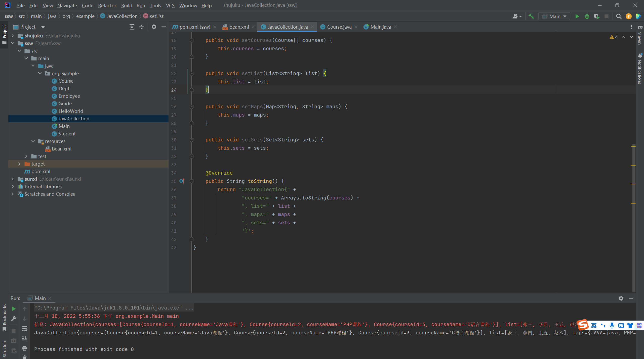644x359 pixels.
Task: Open Project panel settings gear
Action: coord(154,27)
